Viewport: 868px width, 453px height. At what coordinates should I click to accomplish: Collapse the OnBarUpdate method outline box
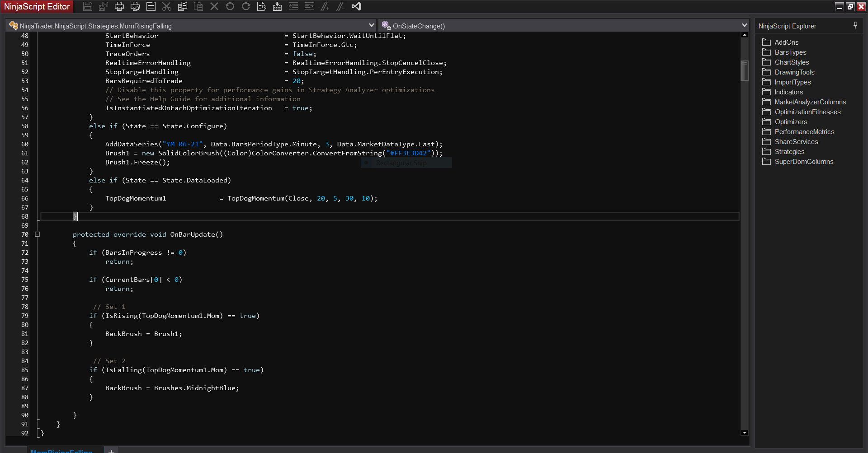[x=38, y=234]
